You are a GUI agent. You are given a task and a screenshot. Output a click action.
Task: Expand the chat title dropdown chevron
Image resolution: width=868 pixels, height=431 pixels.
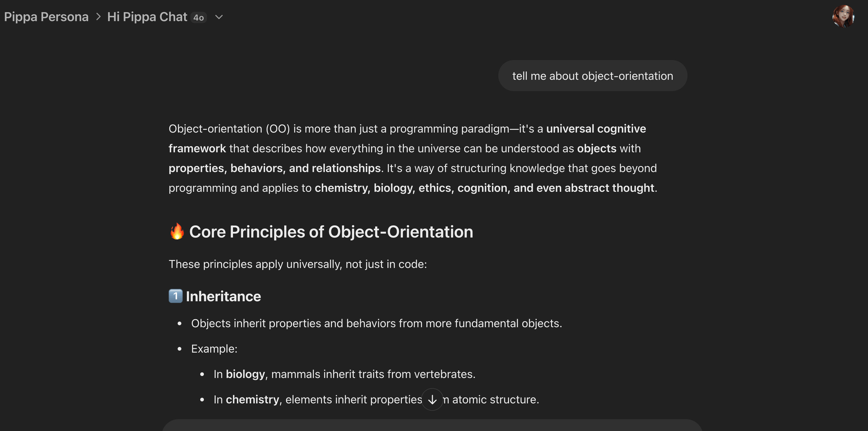point(219,17)
